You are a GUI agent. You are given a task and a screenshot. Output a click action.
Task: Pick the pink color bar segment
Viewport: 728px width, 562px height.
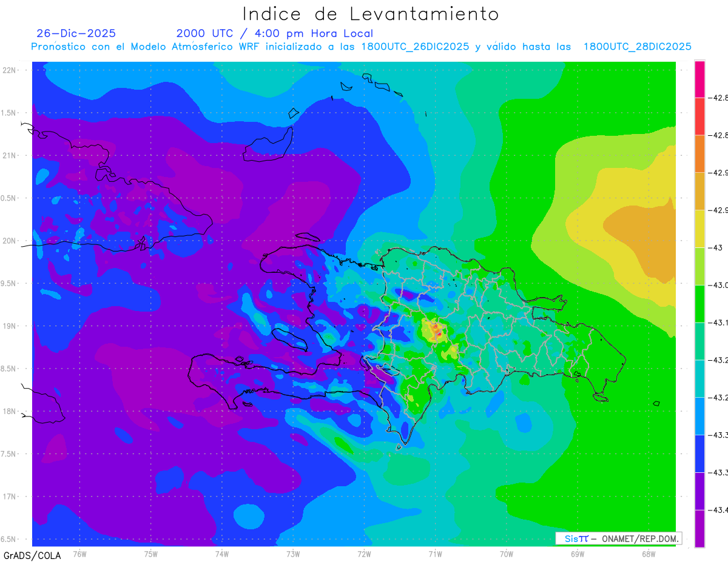[x=699, y=79]
